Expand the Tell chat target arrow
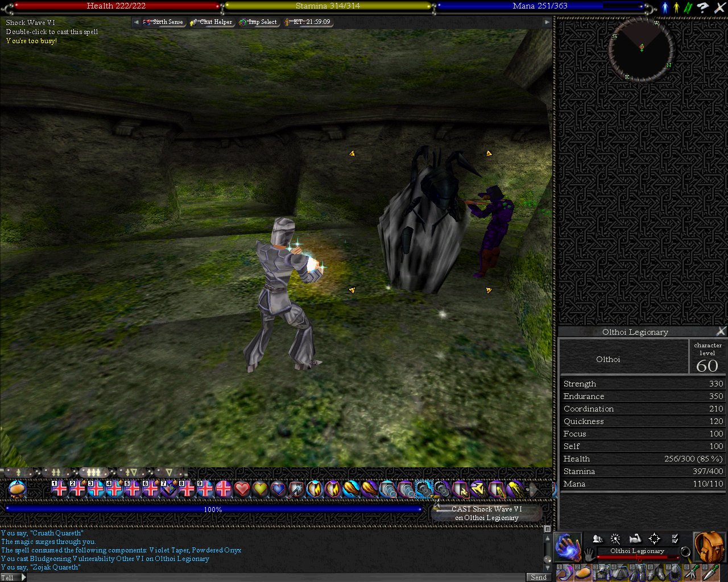728x582 pixels. 24,577
